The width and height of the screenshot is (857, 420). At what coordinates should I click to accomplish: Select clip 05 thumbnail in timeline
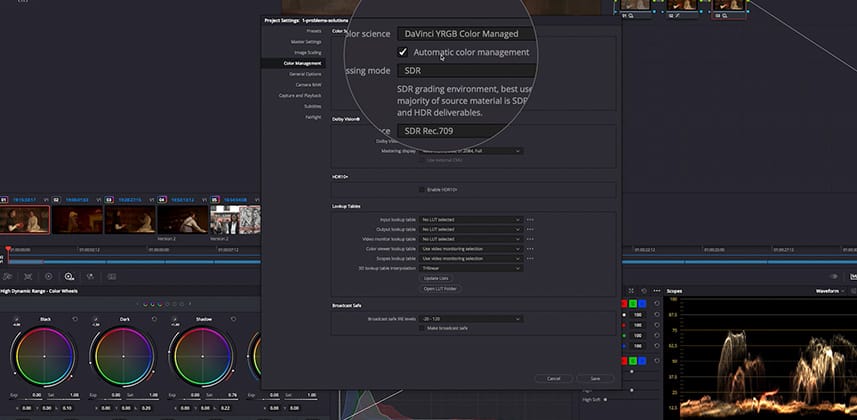[x=235, y=219]
